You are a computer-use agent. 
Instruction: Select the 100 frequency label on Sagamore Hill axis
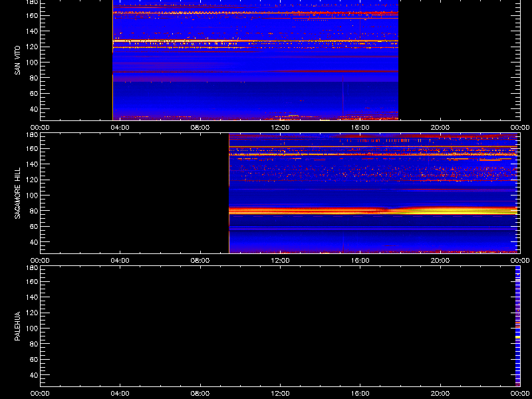(32, 196)
